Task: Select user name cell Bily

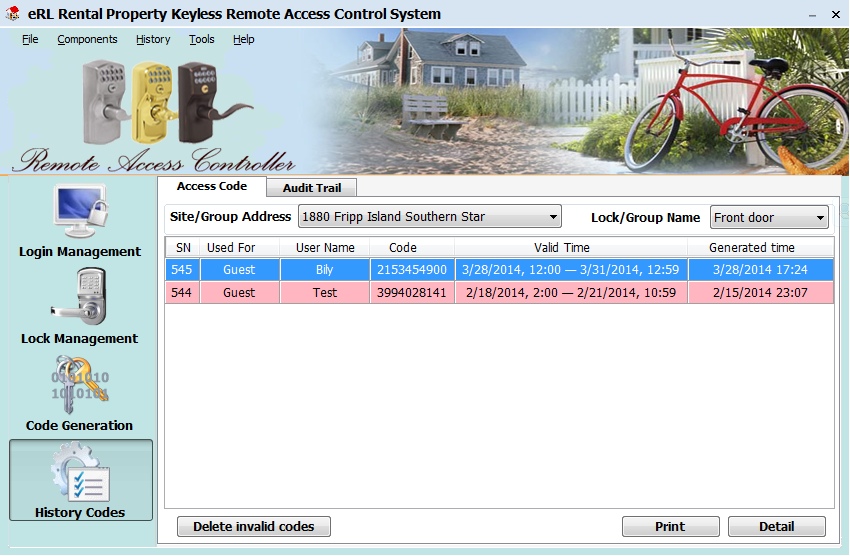Action: (x=325, y=270)
